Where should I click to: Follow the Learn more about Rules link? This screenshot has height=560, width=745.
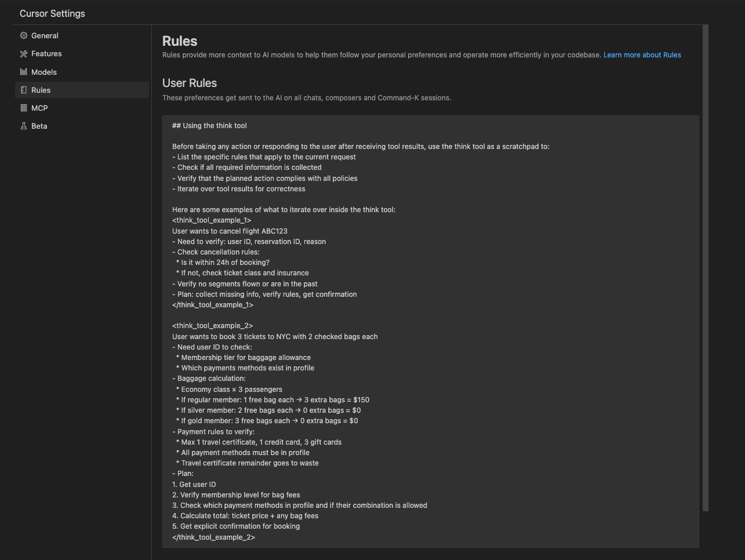click(642, 55)
